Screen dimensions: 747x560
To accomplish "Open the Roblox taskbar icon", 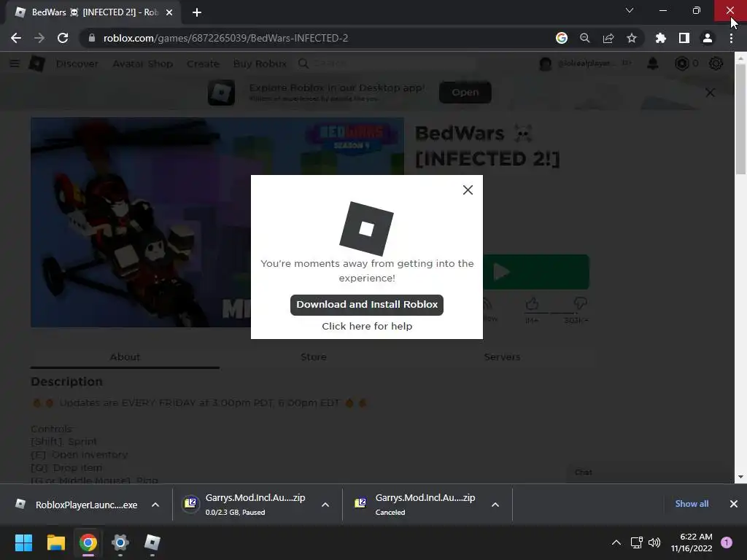I will [152, 542].
